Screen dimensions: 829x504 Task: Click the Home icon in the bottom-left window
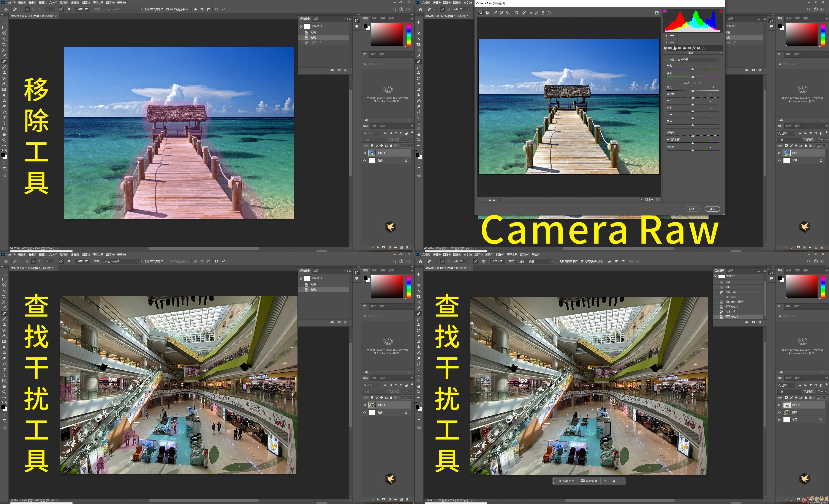click(x=6, y=261)
